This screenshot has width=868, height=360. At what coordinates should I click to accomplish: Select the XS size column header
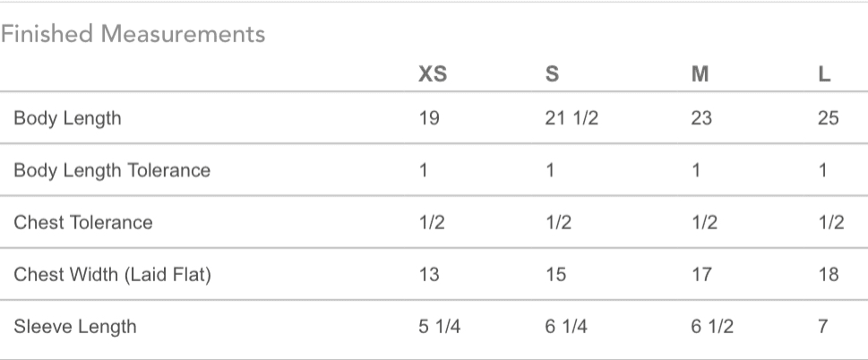pyautogui.click(x=433, y=75)
